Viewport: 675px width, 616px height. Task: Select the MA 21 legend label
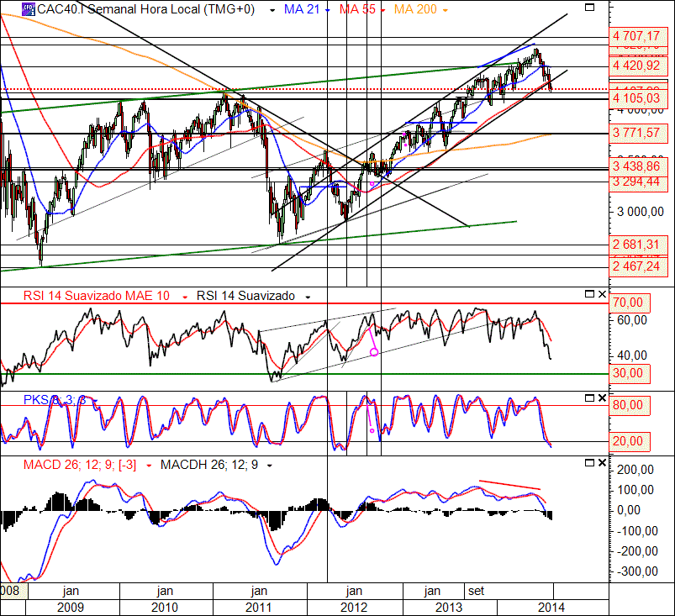click(301, 9)
